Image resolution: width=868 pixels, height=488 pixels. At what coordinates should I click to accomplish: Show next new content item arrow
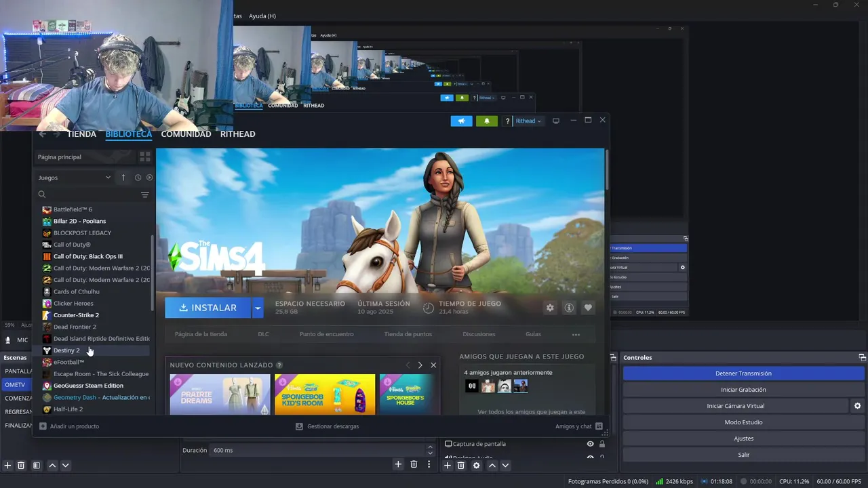[420, 365]
